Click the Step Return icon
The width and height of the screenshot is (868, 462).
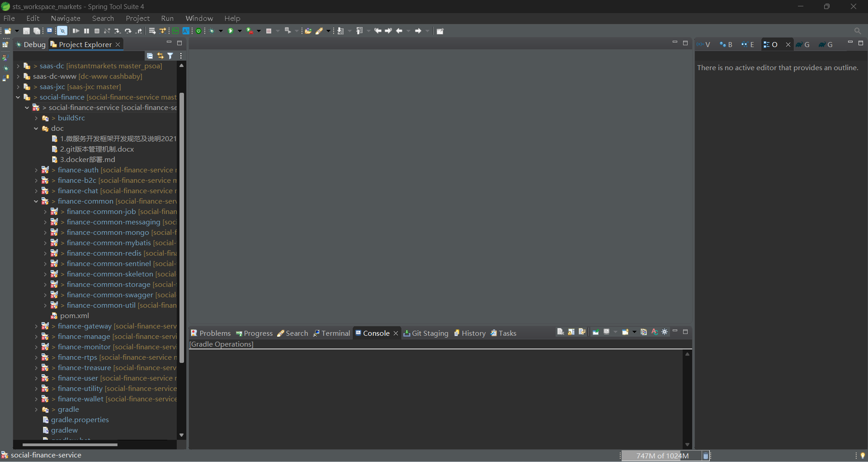click(139, 31)
